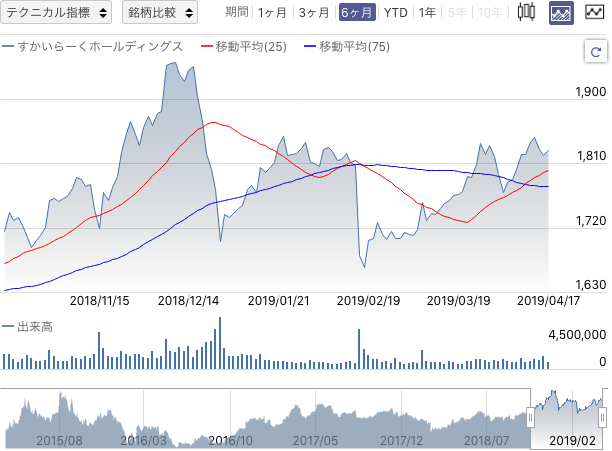This screenshot has width=612, height=451.
Task: Select the 1年 period
Action: [x=427, y=12]
